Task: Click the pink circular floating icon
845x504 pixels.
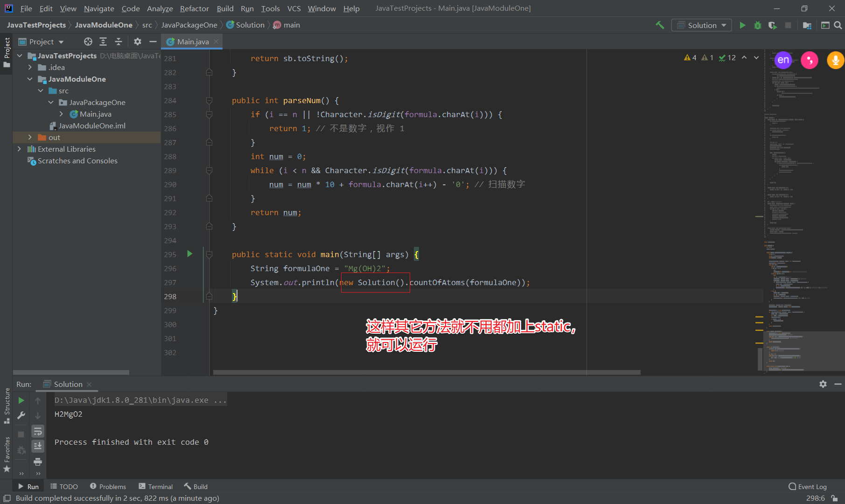Action: [810, 60]
